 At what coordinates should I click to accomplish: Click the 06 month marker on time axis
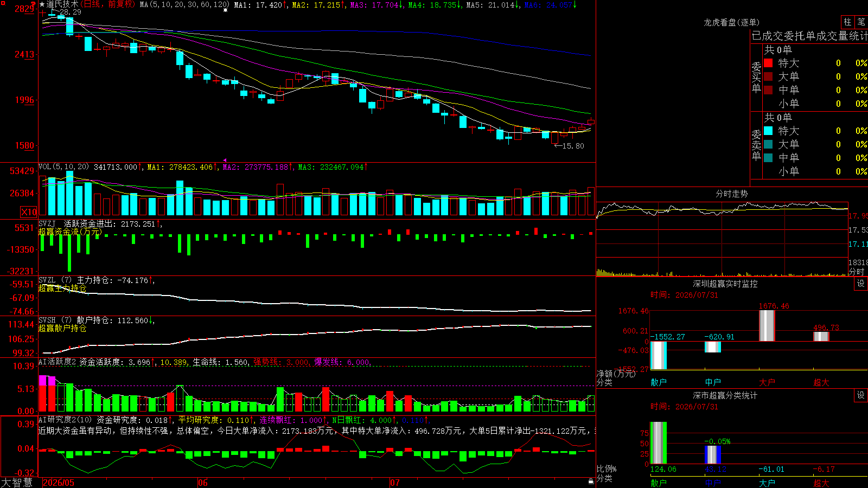click(202, 483)
